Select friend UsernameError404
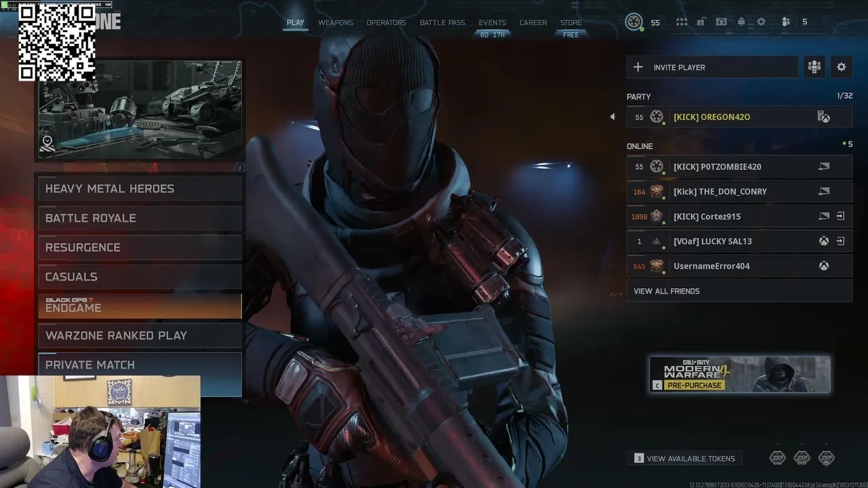868x488 pixels. pos(739,266)
